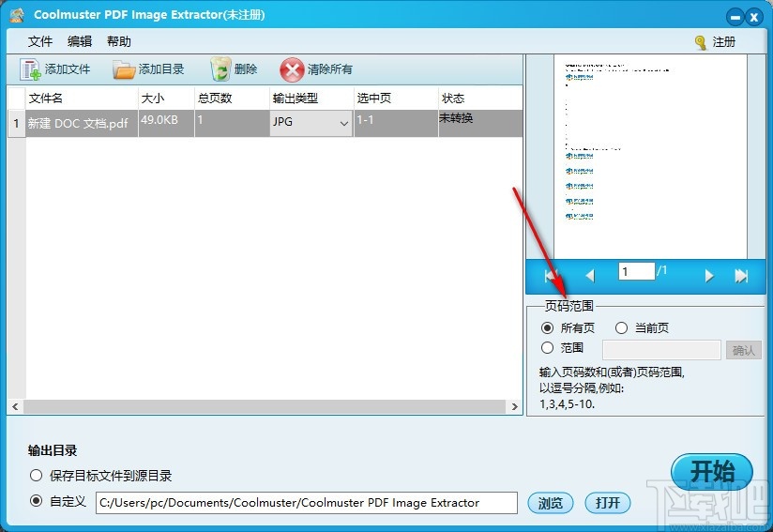Image resolution: width=773 pixels, height=532 pixels.
Task: Click the output directory path field
Action: (x=307, y=503)
